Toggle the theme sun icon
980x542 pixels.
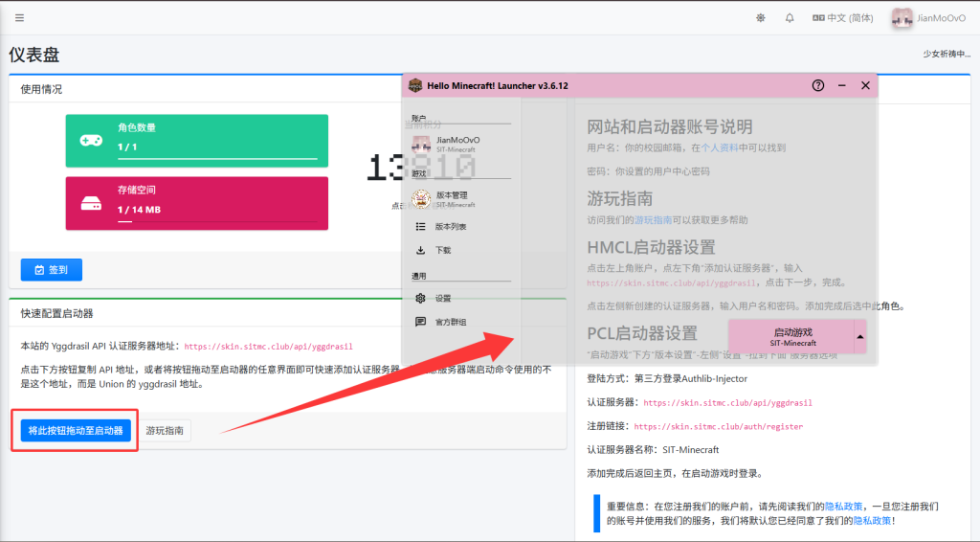[761, 18]
